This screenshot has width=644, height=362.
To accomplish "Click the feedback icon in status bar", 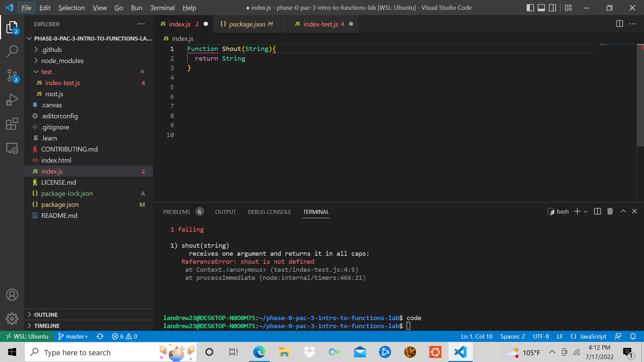I will click(618, 336).
